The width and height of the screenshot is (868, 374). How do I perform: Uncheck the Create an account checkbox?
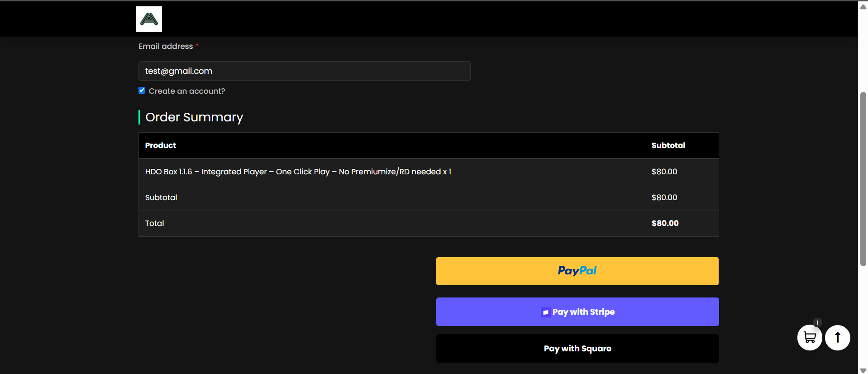click(142, 91)
